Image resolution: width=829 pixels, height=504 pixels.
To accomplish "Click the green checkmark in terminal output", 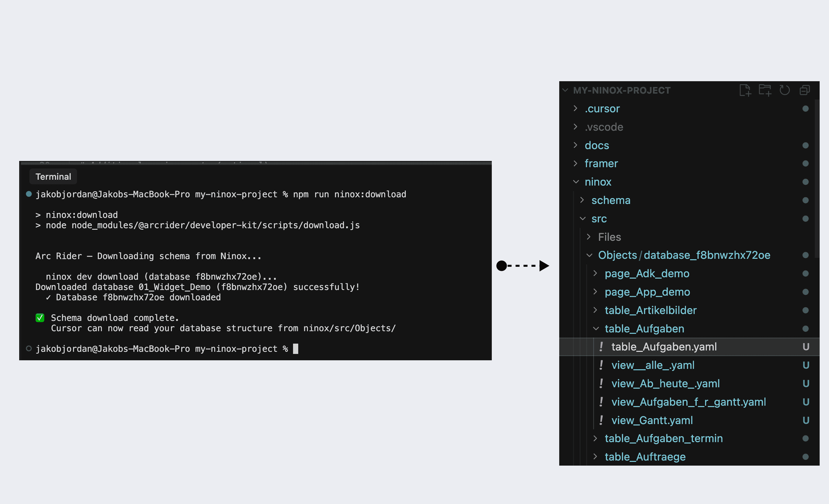I will pos(40,318).
